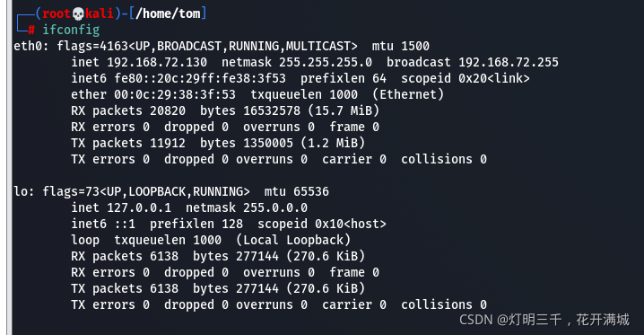Click the skull icon in the prompt
The width and height of the screenshot is (644, 335).
tap(78, 14)
